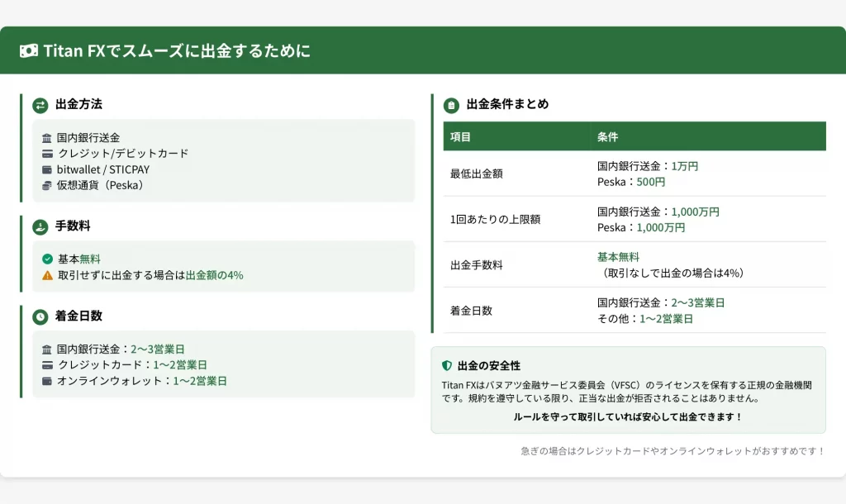Click the money bill icon in header
The image size is (846, 504).
[x=29, y=51]
